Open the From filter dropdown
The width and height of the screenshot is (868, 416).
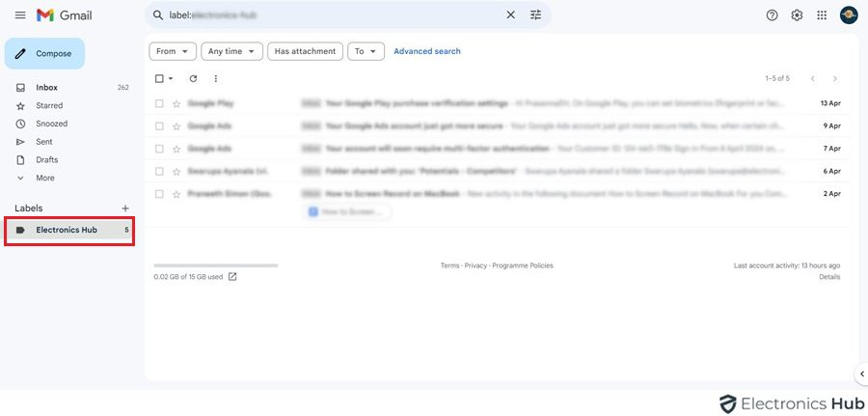click(173, 51)
